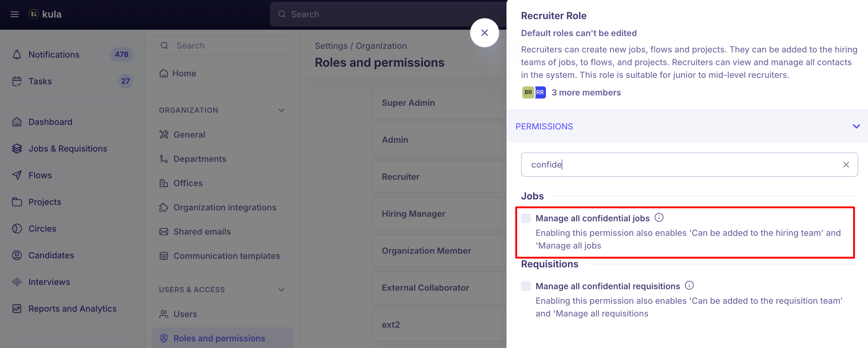Toggle Manage all confidential requisitions checkbox
The image size is (868, 348).
pyautogui.click(x=526, y=286)
